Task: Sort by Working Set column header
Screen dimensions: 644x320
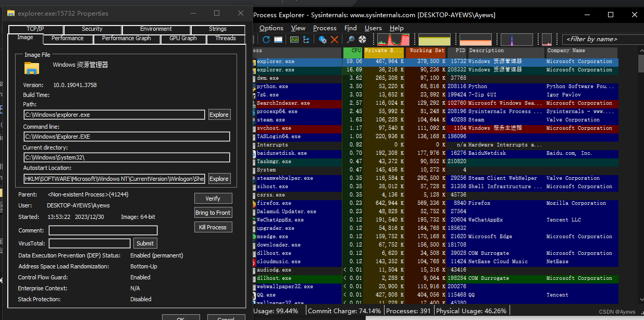Action: tap(426, 52)
